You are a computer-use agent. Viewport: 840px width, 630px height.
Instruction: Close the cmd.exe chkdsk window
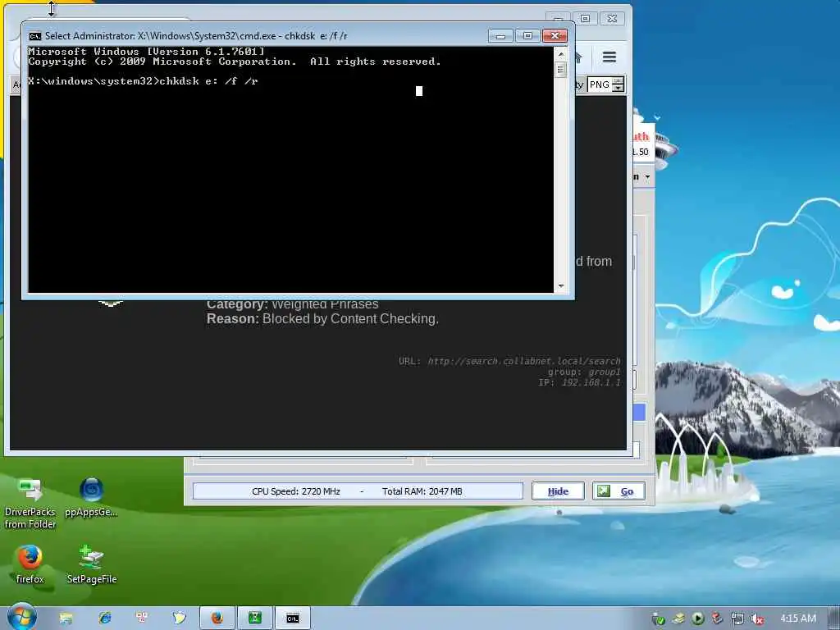tap(555, 36)
